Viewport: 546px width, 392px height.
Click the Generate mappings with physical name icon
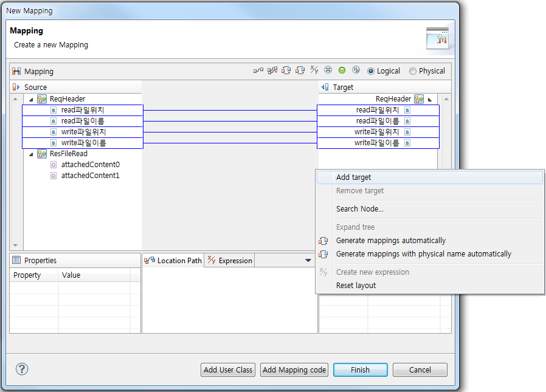[x=300, y=70]
